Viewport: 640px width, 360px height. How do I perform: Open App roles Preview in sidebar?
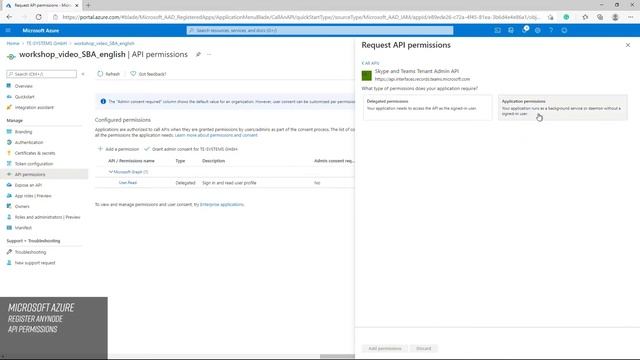click(x=33, y=196)
